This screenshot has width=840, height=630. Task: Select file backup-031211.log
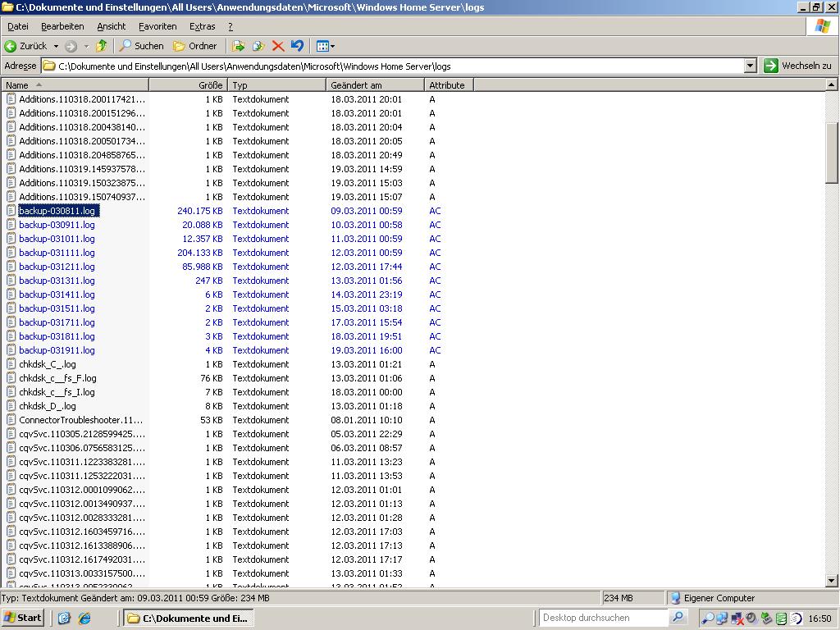click(57, 267)
